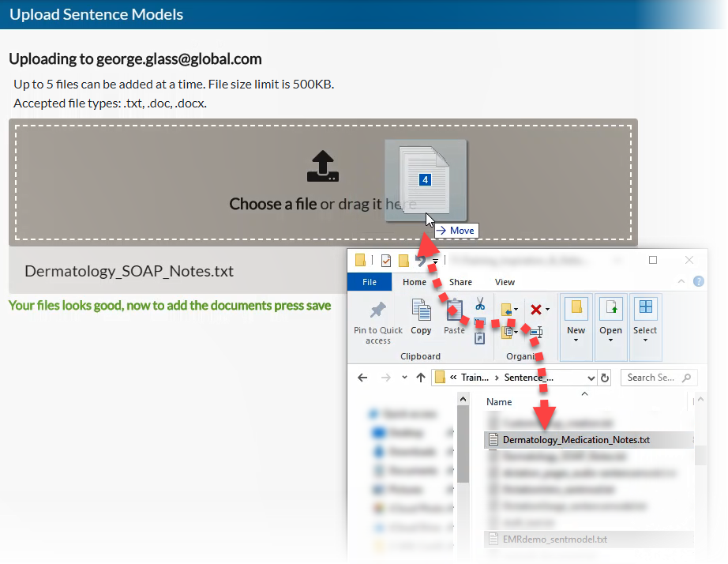Click the Cut scissors icon
The image size is (728, 564).
[x=479, y=303]
